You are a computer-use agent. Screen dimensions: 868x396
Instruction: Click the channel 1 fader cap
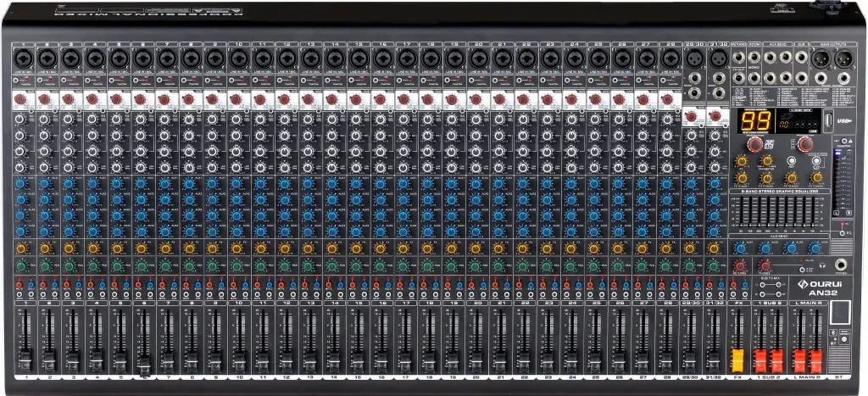pyautogui.click(x=25, y=362)
